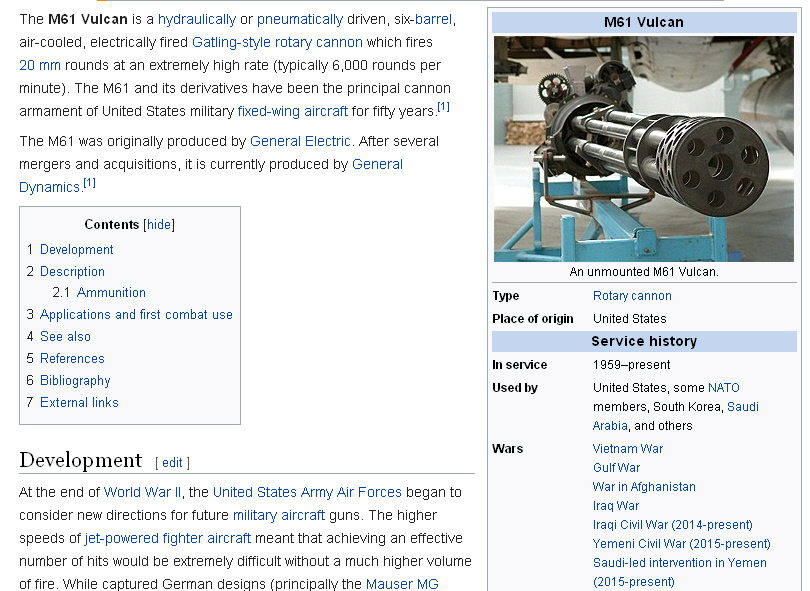810x591 pixels.
Task: Open War in Afghanistan link
Action: pyautogui.click(x=644, y=487)
